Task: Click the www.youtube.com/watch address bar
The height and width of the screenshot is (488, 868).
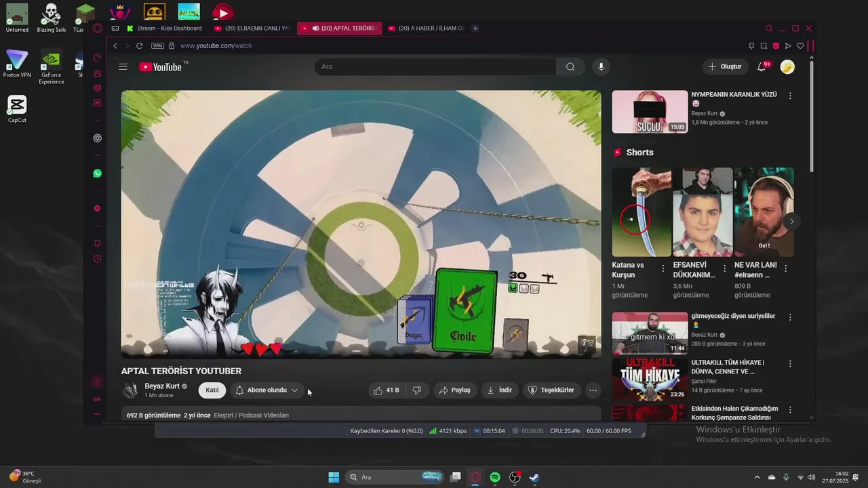Action: click(216, 45)
